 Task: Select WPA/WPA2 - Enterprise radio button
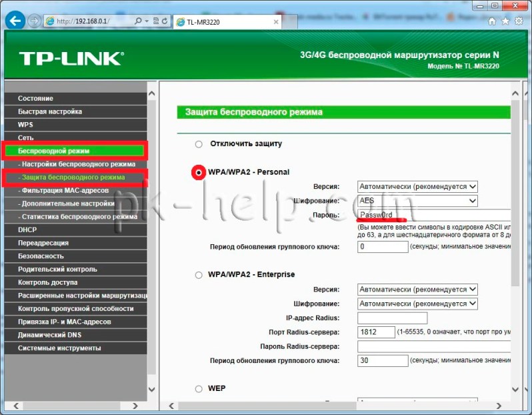199,275
